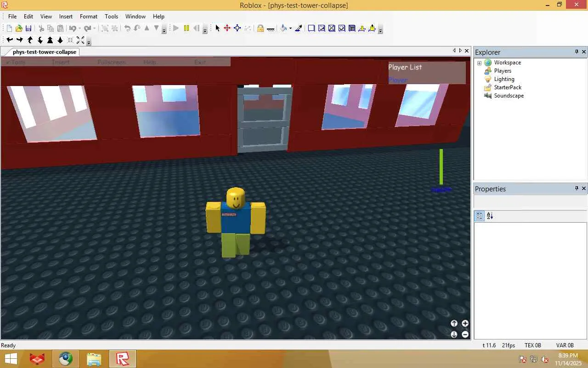Select the surface tool with crossed square

tap(332, 29)
